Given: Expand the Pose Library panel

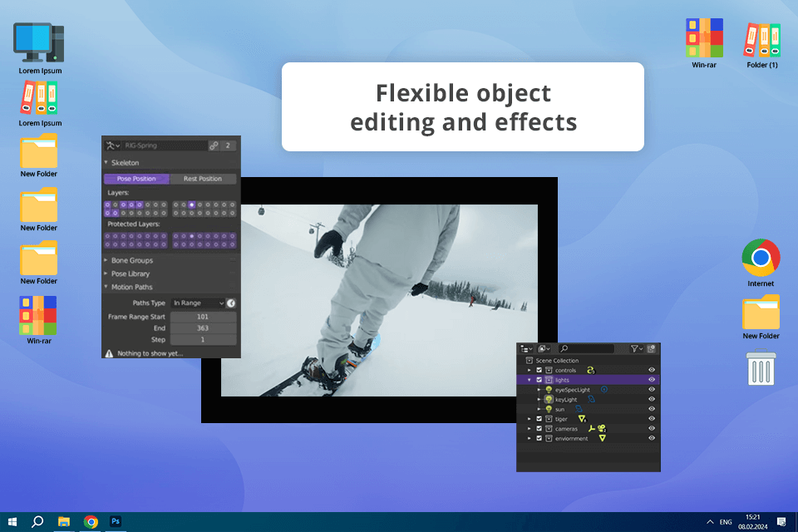Looking at the screenshot, I should tap(106, 273).
